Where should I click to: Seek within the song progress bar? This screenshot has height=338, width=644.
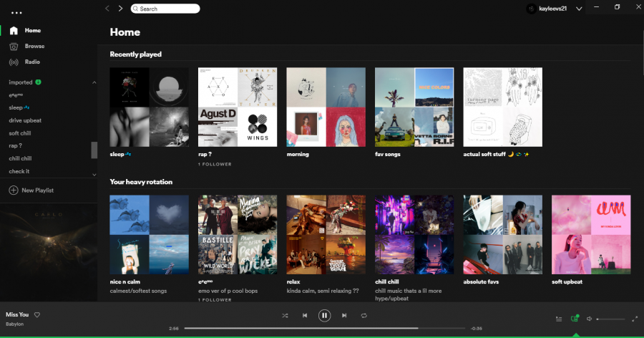tap(324, 328)
